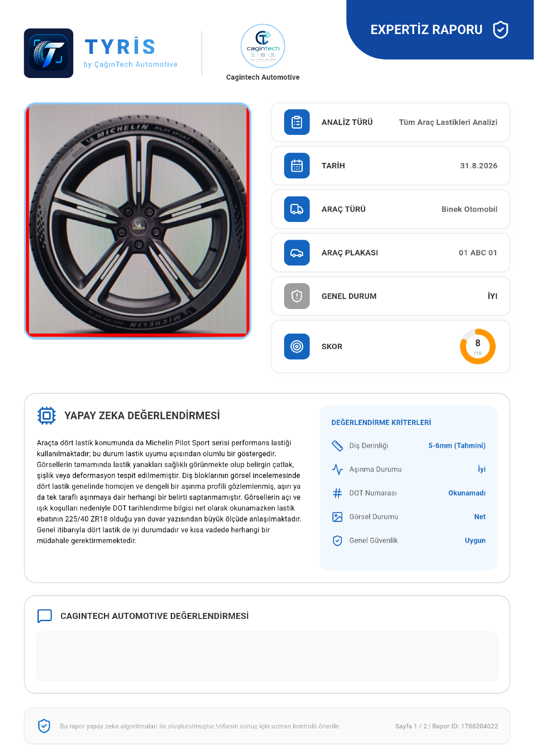Click the 'Görsel Durumu' criterion label
Screen dimensions: 535x756
click(374, 517)
